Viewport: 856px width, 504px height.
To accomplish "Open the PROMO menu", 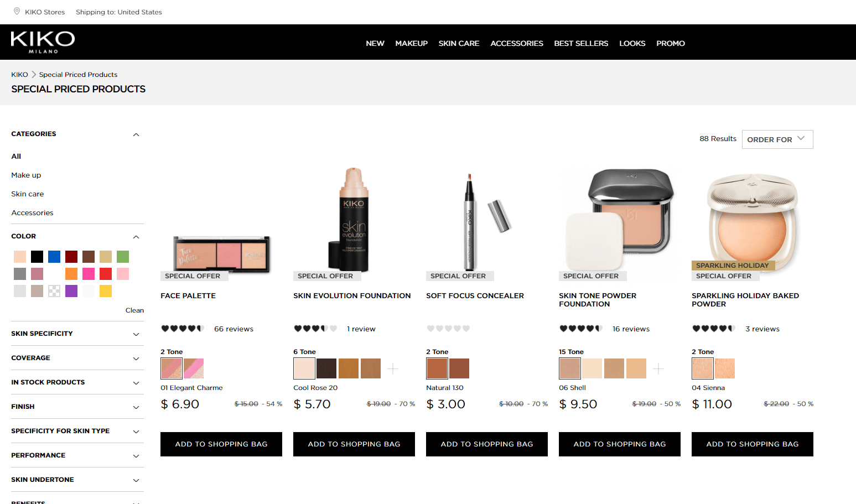I will (671, 43).
